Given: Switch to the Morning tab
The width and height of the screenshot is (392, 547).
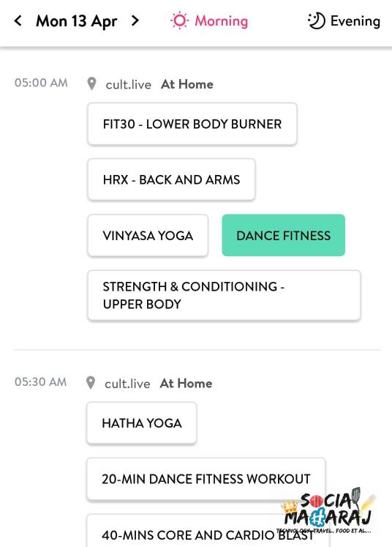Looking at the screenshot, I should (209, 21).
